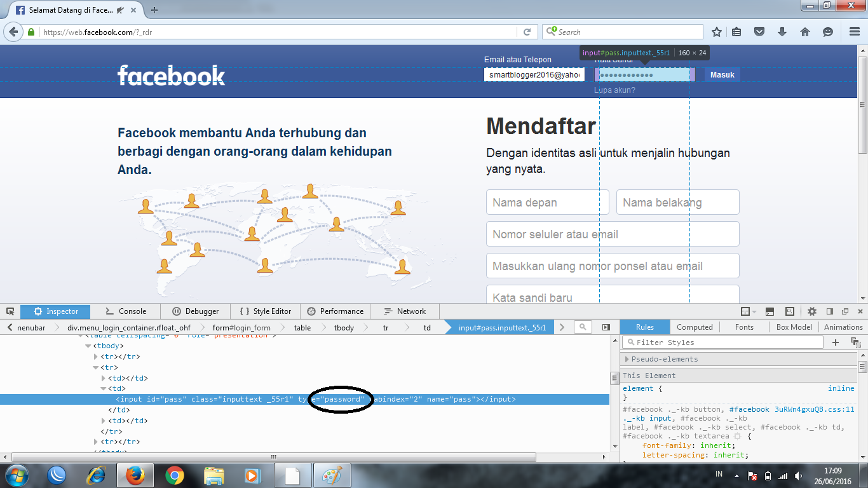
Task: Expand the collapsed td node below </td>
Action: [x=104, y=421]
